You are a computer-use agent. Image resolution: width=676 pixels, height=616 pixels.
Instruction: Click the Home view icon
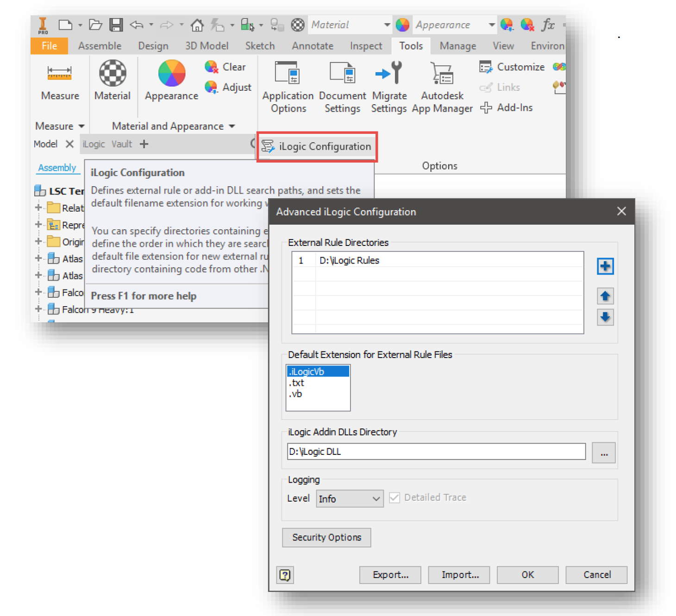point(197,25)
